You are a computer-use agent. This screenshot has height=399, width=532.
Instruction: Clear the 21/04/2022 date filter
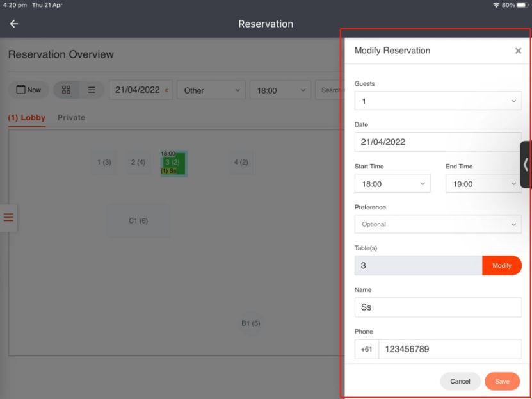click(166, 90)
